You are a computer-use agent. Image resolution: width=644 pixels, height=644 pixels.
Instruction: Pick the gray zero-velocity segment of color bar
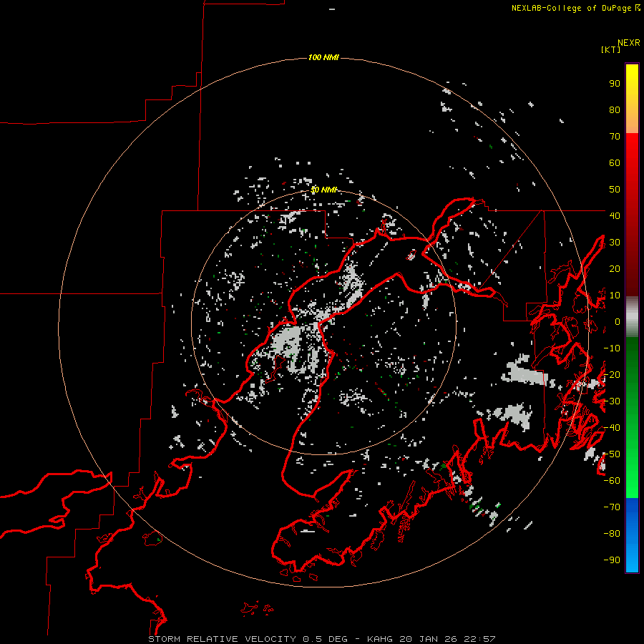tap(632, 317)
